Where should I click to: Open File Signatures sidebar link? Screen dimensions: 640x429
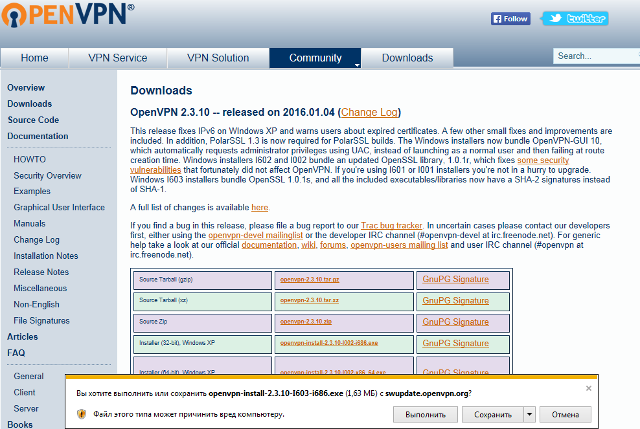point(41,321)
